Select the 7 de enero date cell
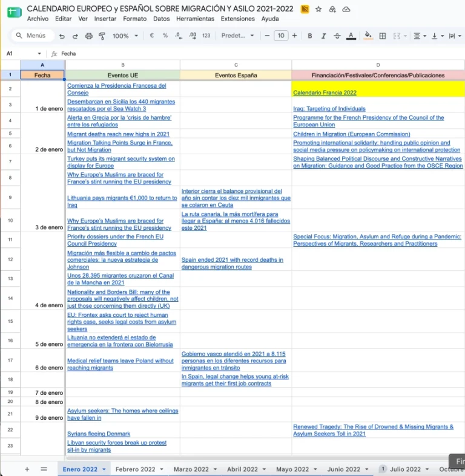This screenshot has height=476, width=465. [42, 393]
